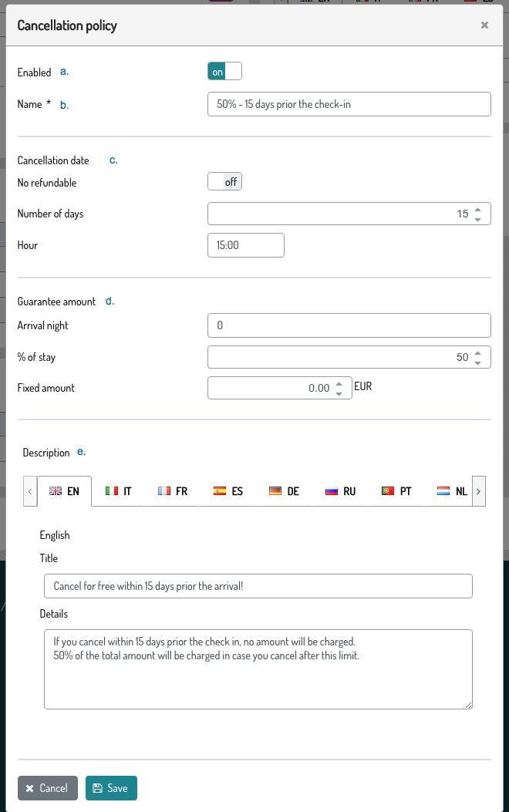
Task: Close the Cancellation policy dialog
Action: tap(484, 25)
